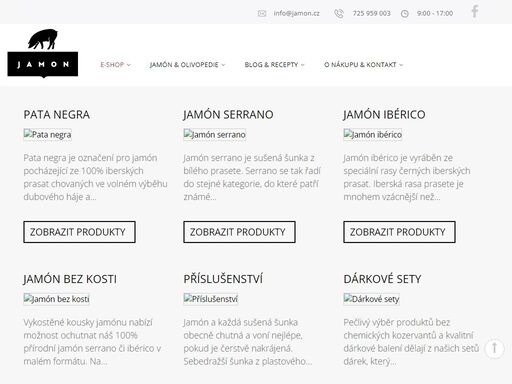Open the Jamón bez kosti image placeholder
The height and width of the screenshot is (384, 512).
point(57,299)
